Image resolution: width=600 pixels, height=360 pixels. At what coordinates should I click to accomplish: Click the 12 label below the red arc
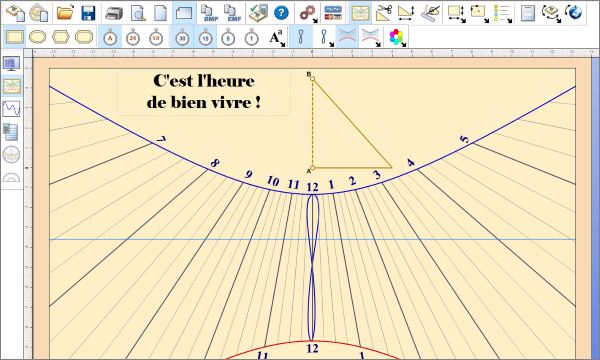[x=312, y=349]
